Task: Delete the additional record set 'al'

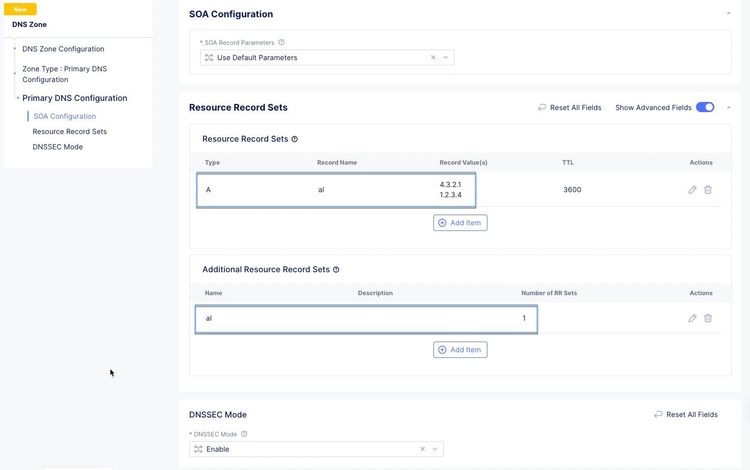Action: 708,318
